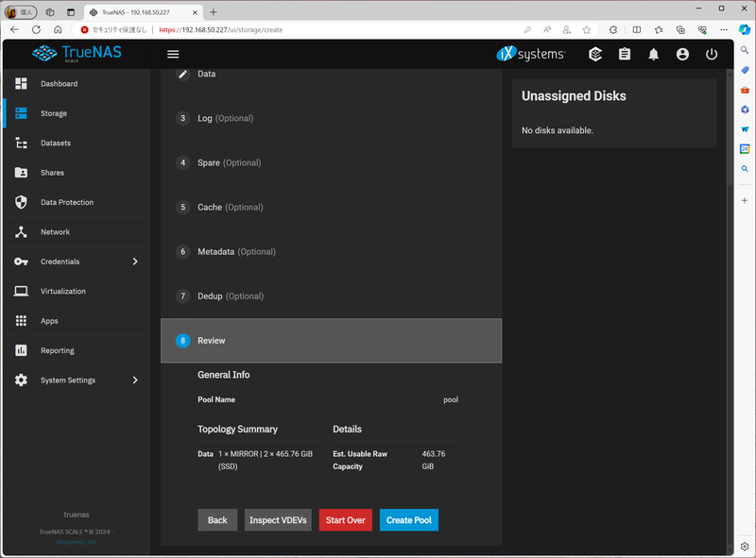Edit the Data step pencil icon
756x558 pixels.
(x=182, y=74)
